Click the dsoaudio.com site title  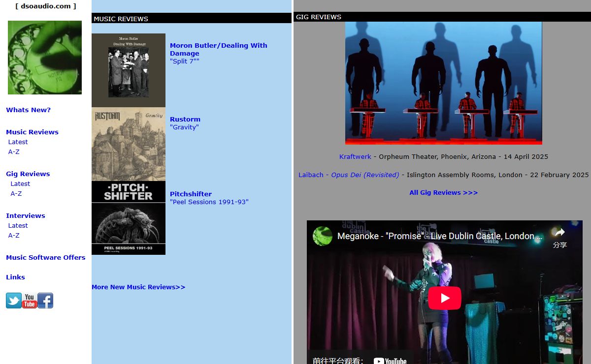click(x=46, y=6)
